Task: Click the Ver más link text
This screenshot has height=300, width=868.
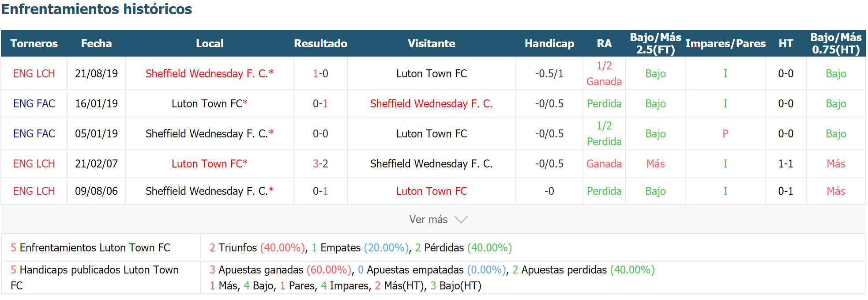Action: tap(428, 220)
